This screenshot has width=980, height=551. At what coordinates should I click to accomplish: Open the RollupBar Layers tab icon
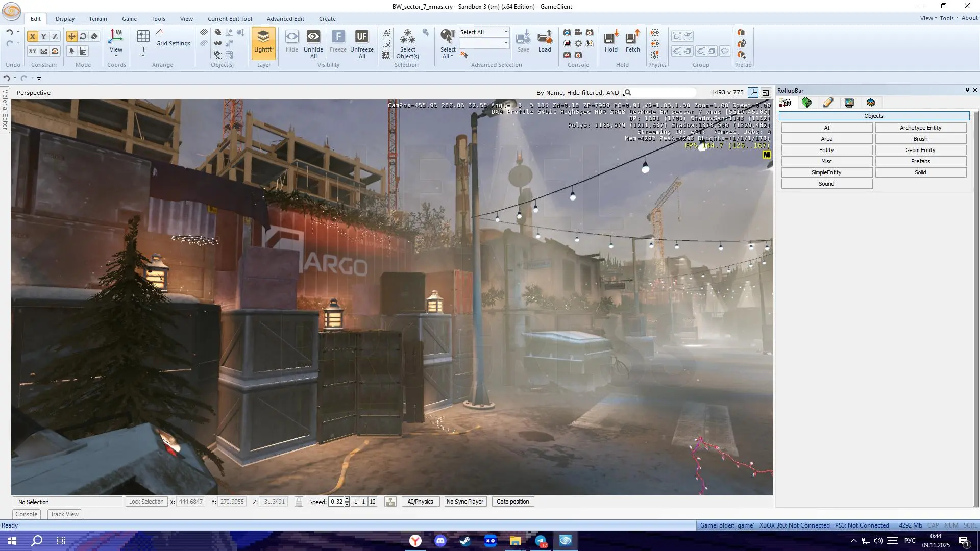click(x=871, y=103)
